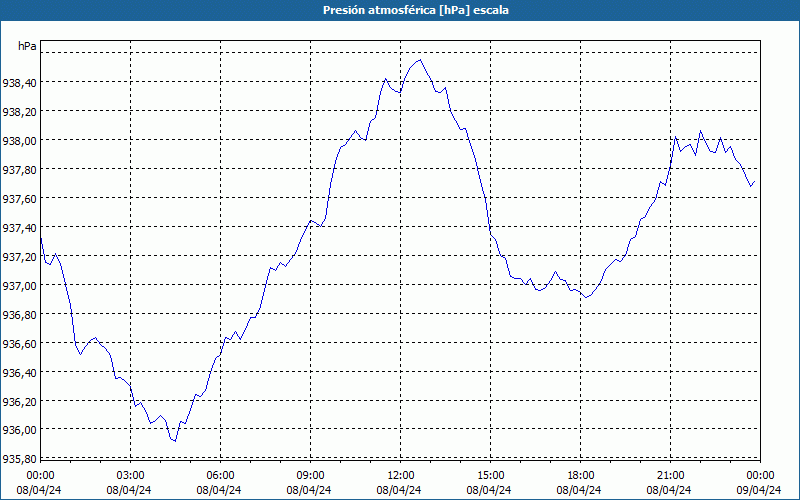Select the 937,20 y-axis value
800x500 pixels.
(19, 257)
